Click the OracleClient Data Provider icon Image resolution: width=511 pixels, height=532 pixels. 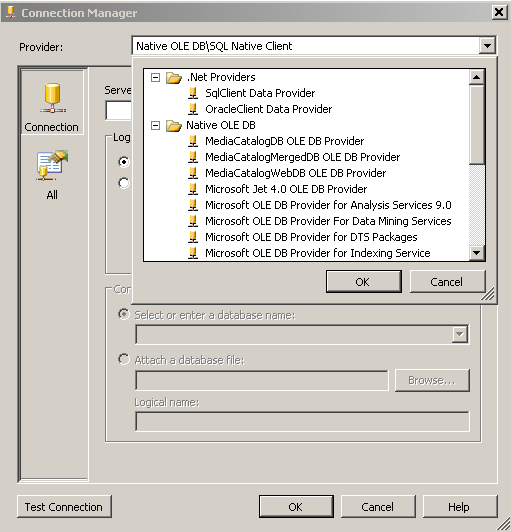pyautogui.click(x=193, y=109)
